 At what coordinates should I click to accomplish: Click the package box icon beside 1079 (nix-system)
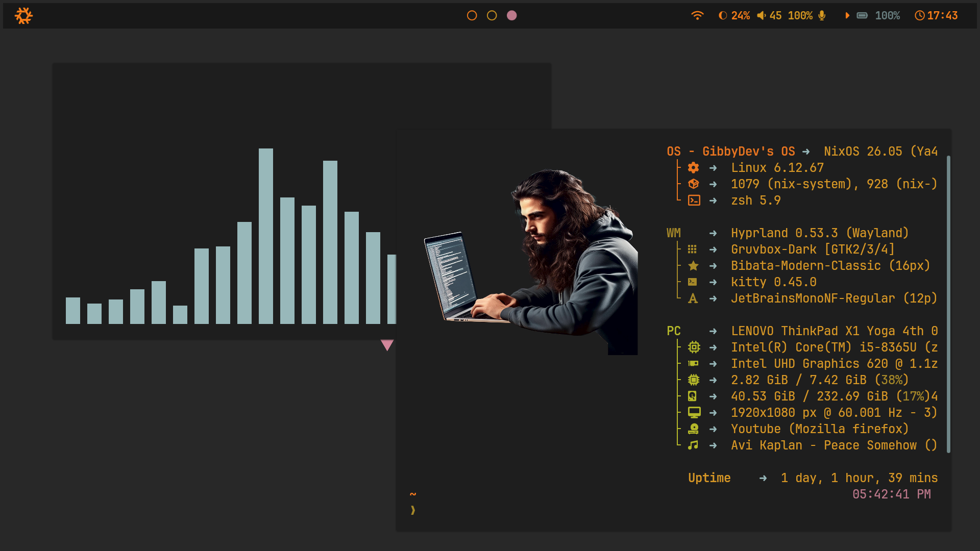click(693, 184)
